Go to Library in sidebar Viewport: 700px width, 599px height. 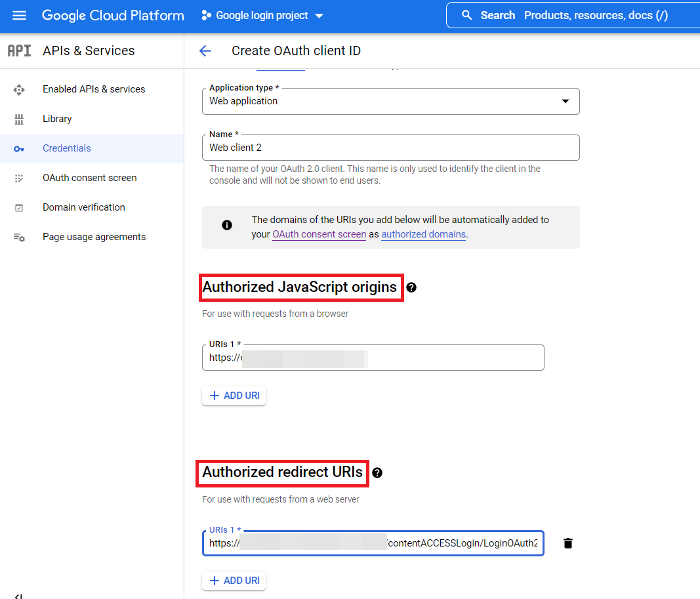point(57,119)
